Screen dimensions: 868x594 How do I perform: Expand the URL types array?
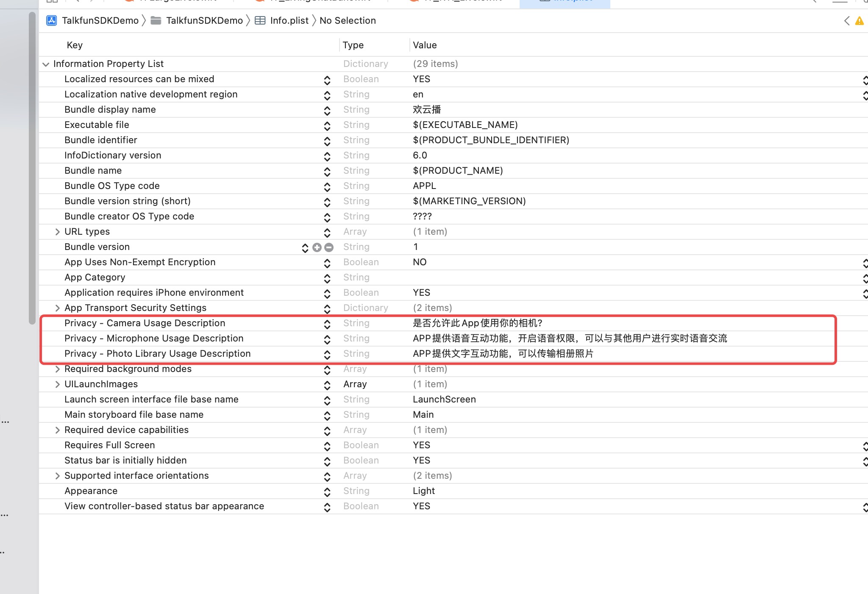[x=57, y=232]
